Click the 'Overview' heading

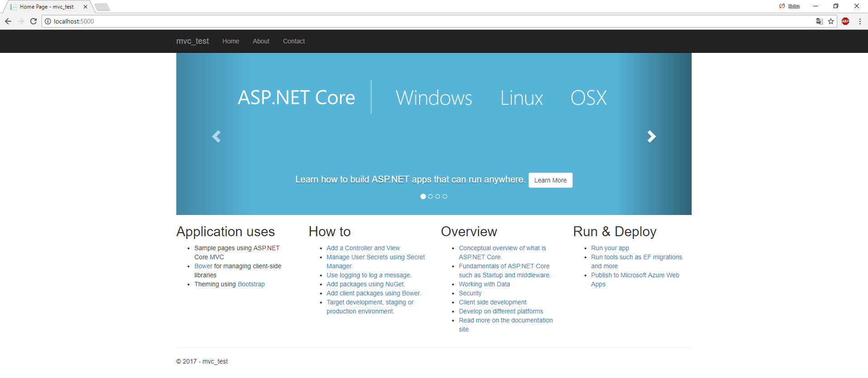469,232
